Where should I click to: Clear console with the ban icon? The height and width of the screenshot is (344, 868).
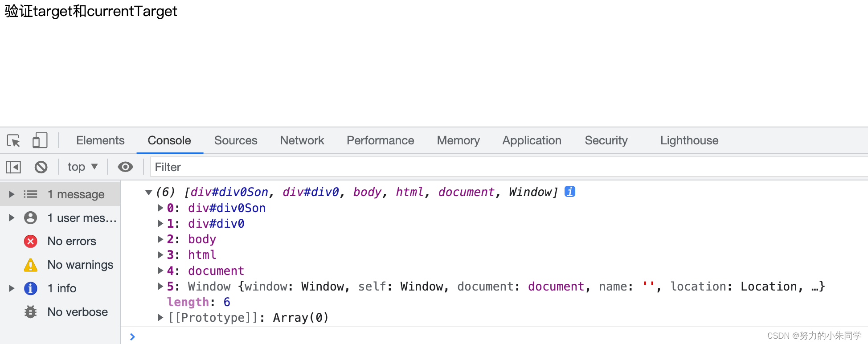coord(41,167)
